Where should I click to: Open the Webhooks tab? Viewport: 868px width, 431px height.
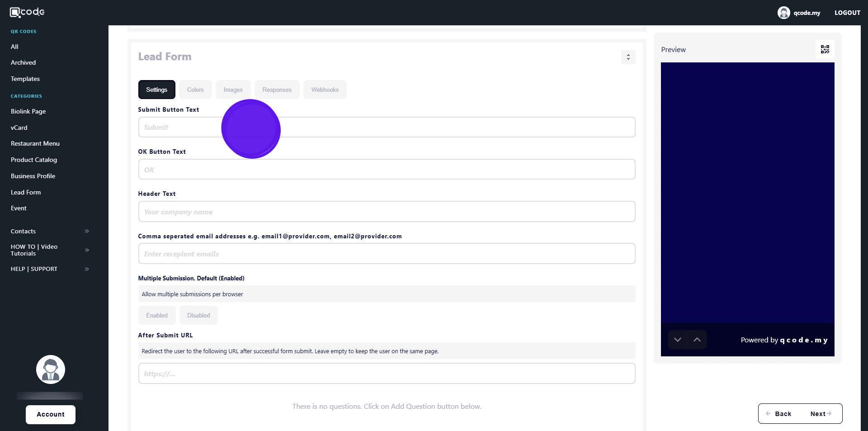pyautogui.click(x=325, y=90)
